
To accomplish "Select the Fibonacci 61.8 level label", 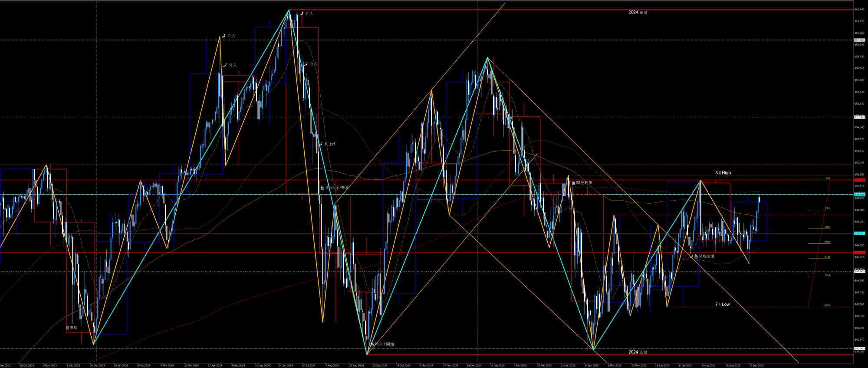I will click(827, 257).
